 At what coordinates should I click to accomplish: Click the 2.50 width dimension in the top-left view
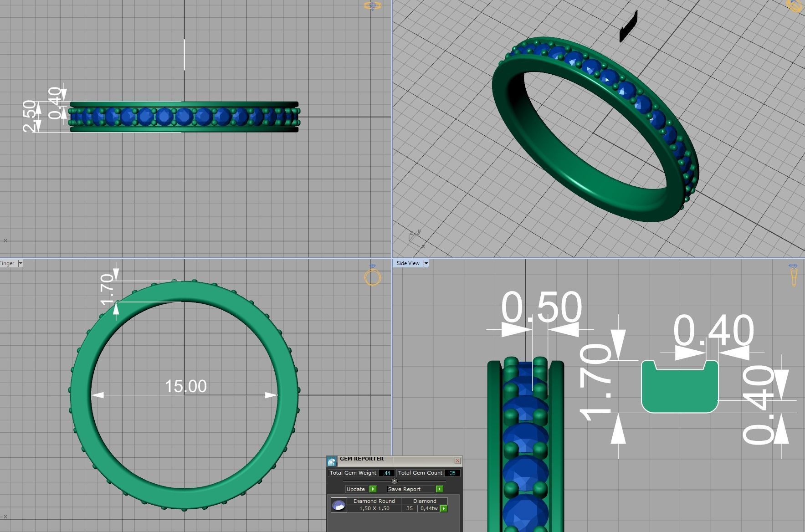tap(30, 117)
